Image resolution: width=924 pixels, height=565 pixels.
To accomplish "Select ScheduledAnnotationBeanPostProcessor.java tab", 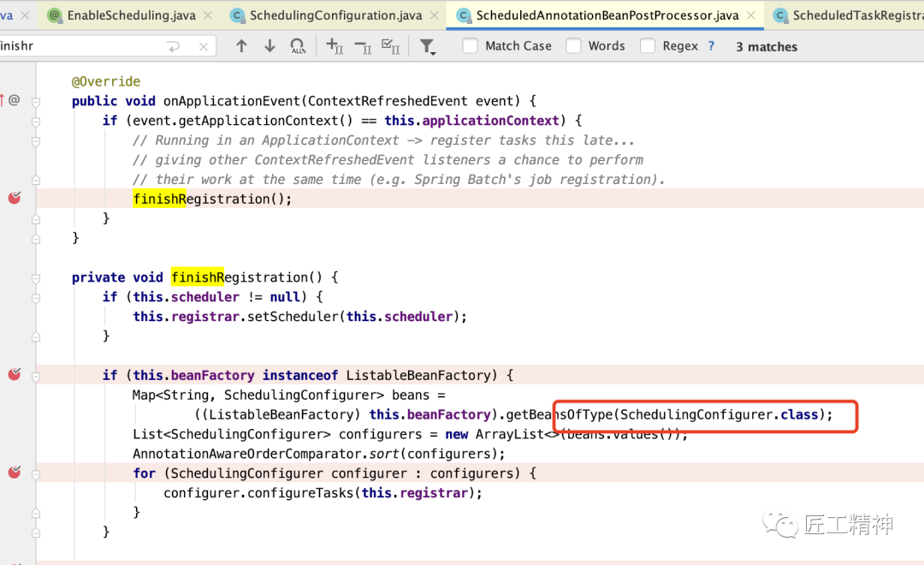I will coord(607,15).
